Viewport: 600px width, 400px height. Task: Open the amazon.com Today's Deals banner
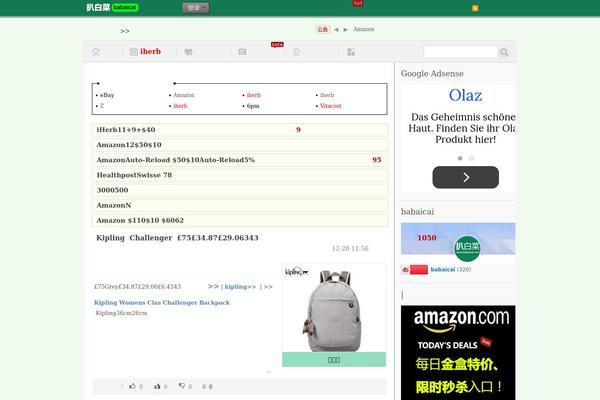tap(458, 353)
